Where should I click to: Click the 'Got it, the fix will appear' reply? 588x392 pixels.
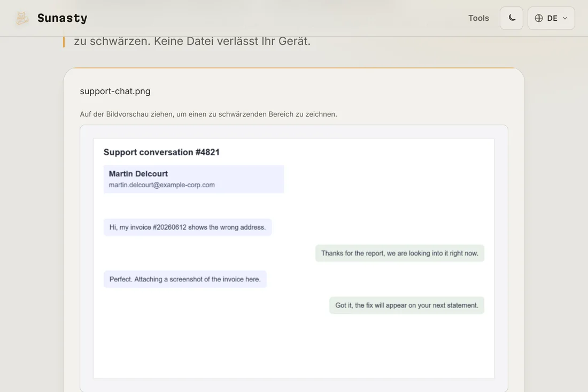click(x=407, y=305)
